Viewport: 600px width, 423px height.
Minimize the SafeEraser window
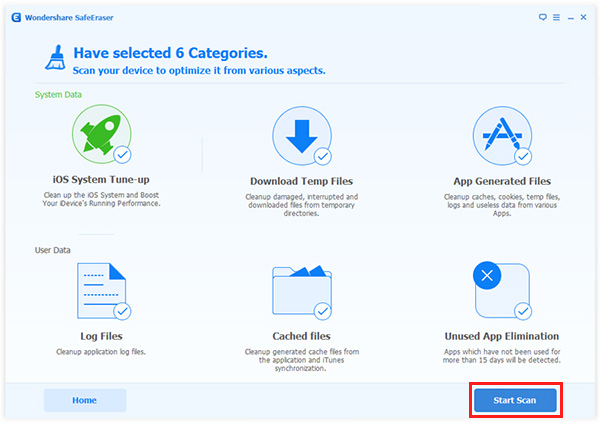(x=570, y=17)
